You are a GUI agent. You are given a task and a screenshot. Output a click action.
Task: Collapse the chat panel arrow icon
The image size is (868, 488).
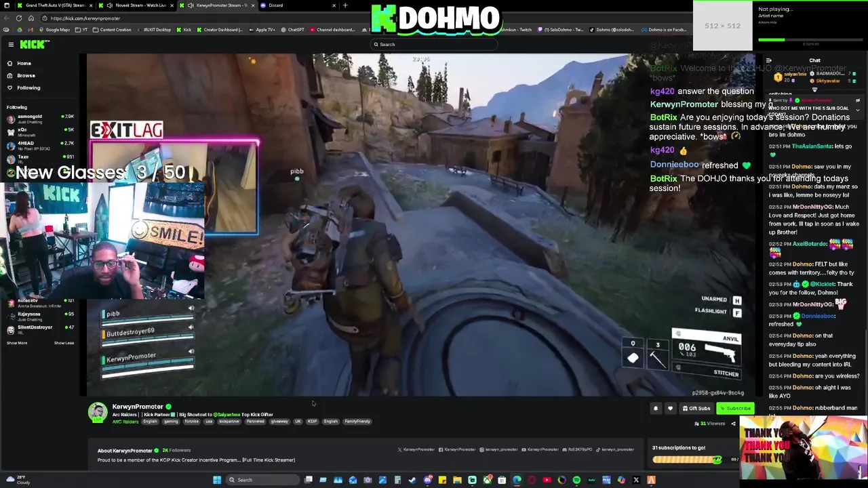768,60
